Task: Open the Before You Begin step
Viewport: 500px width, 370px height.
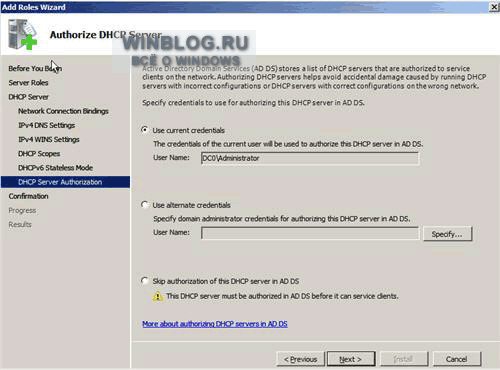Action: coord(35,68)
